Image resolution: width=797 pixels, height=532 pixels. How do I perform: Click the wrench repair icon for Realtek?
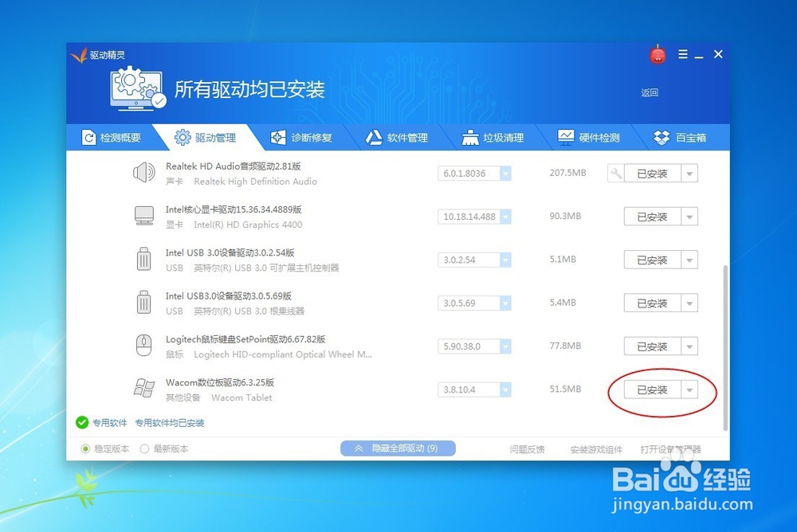(615, 174)
